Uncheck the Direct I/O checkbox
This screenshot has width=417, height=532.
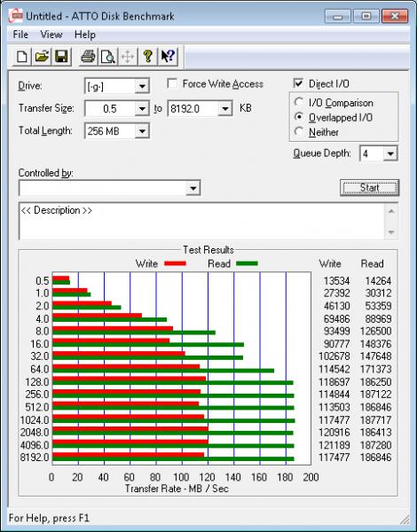coord(298,83)
